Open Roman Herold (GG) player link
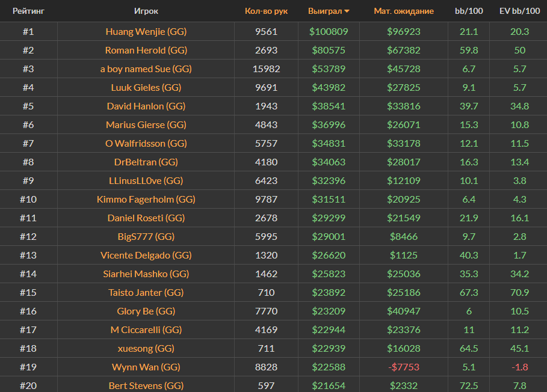547x392 pixels. pyautogui.click(x=146, y=50)
